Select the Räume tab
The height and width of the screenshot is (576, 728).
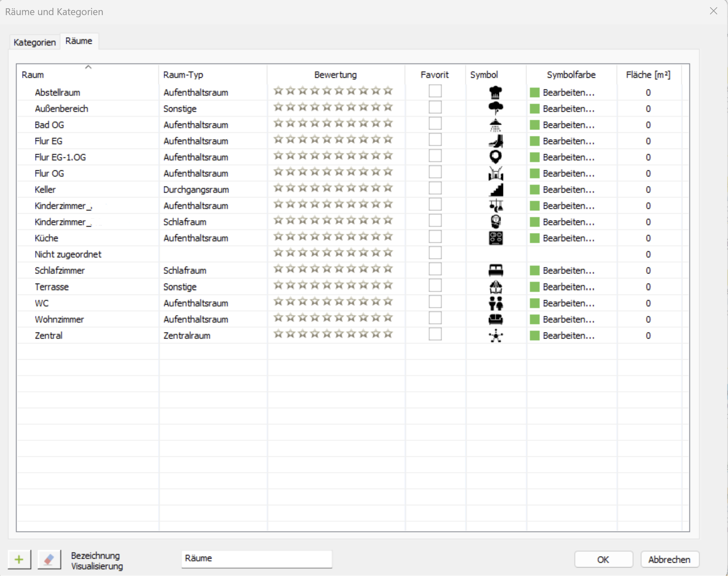[x=79, y=41]
